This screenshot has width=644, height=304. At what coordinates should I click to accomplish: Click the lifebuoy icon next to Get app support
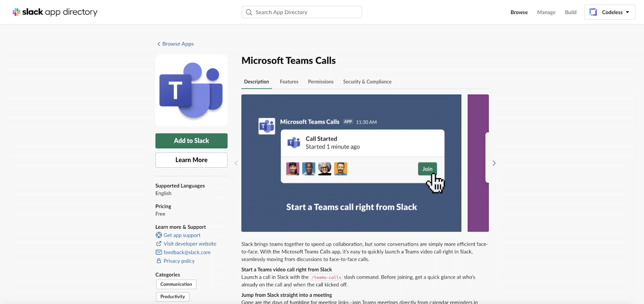[159, 235]
